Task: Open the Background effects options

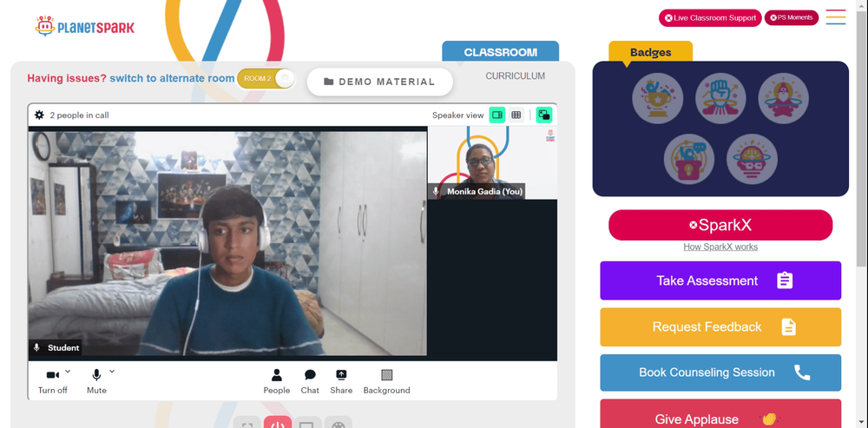Action: point(387,381)
